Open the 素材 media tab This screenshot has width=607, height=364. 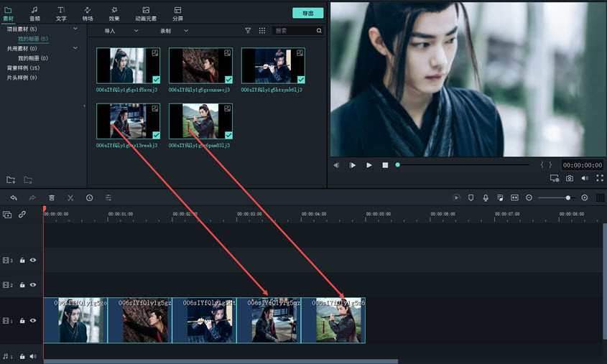[x=8, y=14]
